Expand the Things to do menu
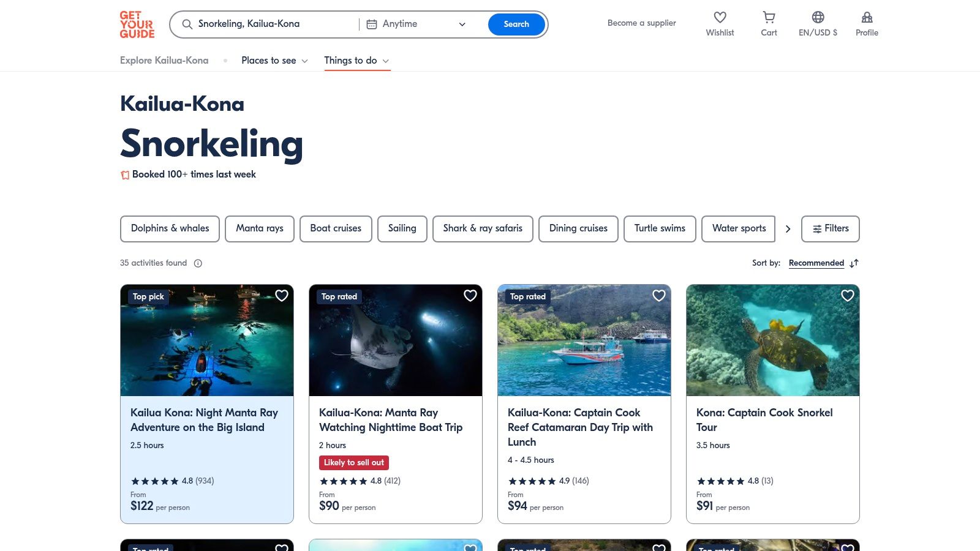This screenshot has height=551, width=980. (357, 61)
